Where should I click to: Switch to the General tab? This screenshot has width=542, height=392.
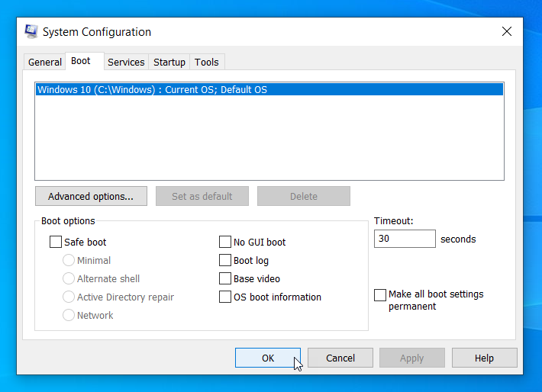pos(44,63)
